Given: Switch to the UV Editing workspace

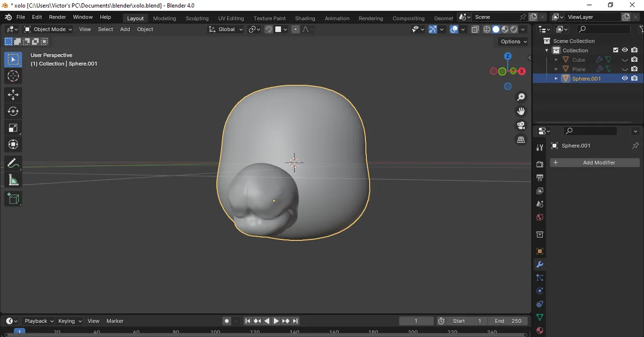Looking at the screenshot, I should pyautogui.click(x=231, y=18).
